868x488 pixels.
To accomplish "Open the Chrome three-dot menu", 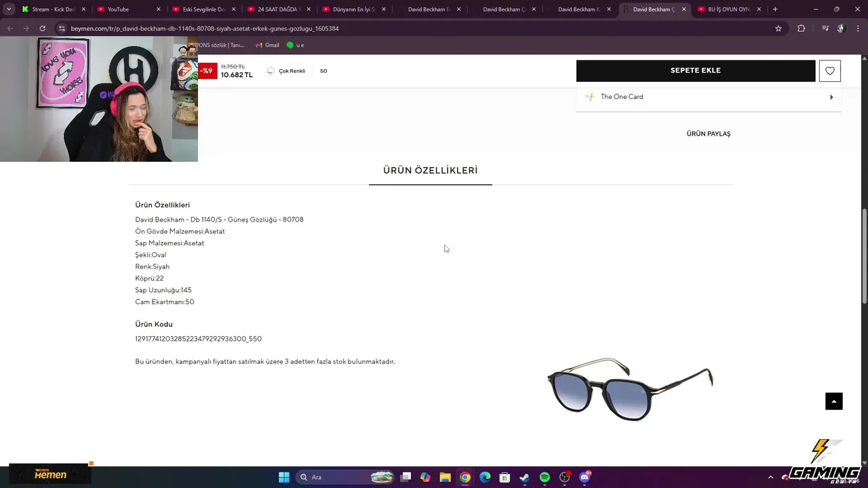I will 857,28.
